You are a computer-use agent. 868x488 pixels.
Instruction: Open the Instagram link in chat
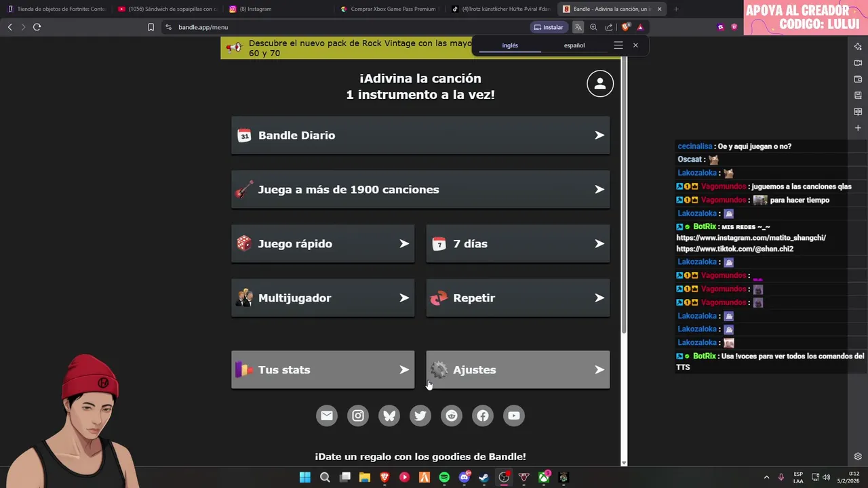[x=751, y=238]
